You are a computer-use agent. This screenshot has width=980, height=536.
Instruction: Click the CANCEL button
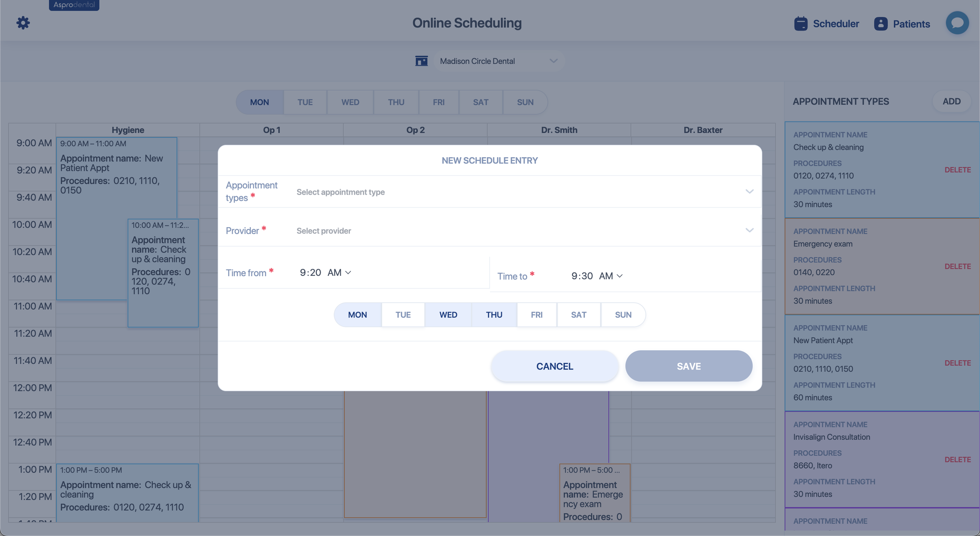(554, 366)
